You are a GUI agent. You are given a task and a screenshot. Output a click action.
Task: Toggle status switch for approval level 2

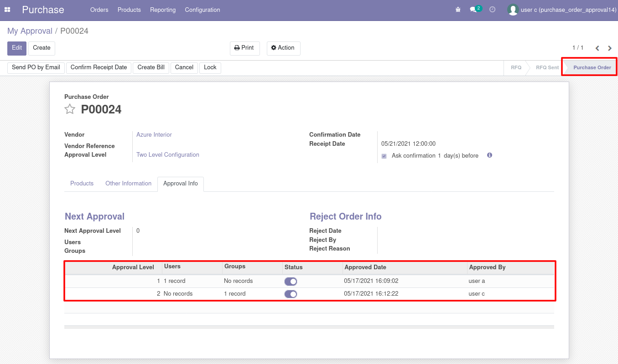point(291,294)
